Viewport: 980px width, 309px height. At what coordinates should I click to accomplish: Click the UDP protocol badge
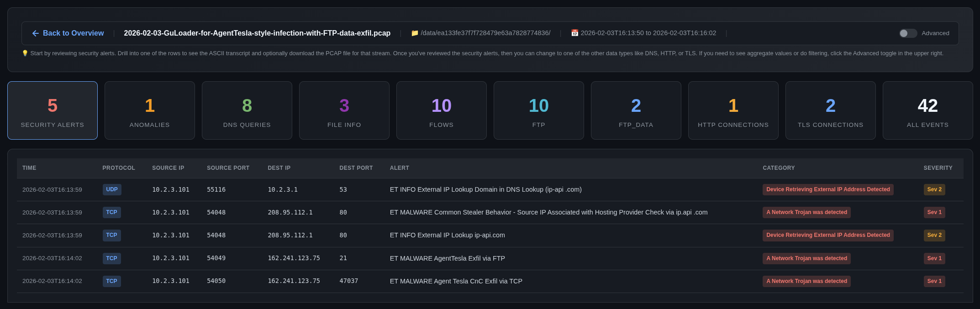(x=112, y=189)
